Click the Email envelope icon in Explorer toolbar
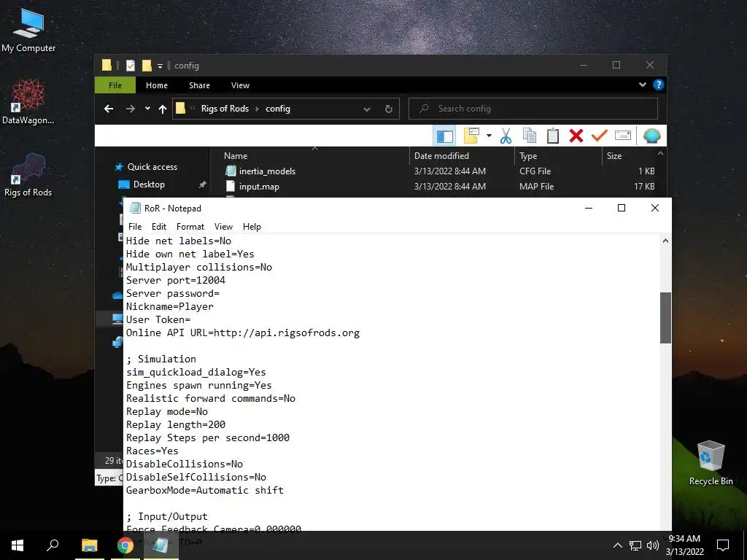Image resolution: width=747 pixels, height=560 pixels. pyautogui.click(x=623, y=136)
